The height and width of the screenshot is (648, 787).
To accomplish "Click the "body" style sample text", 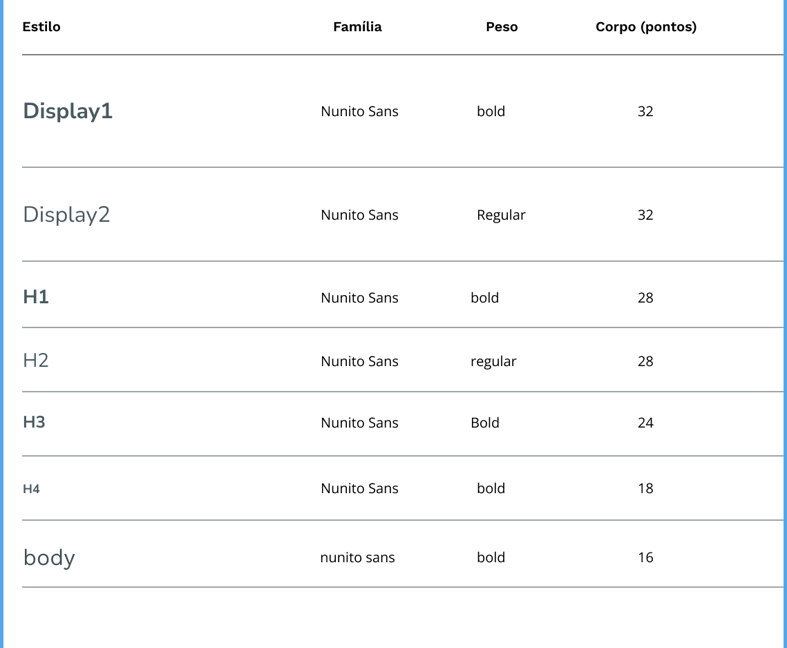I will pyautogui.click(x=49, y=558).
